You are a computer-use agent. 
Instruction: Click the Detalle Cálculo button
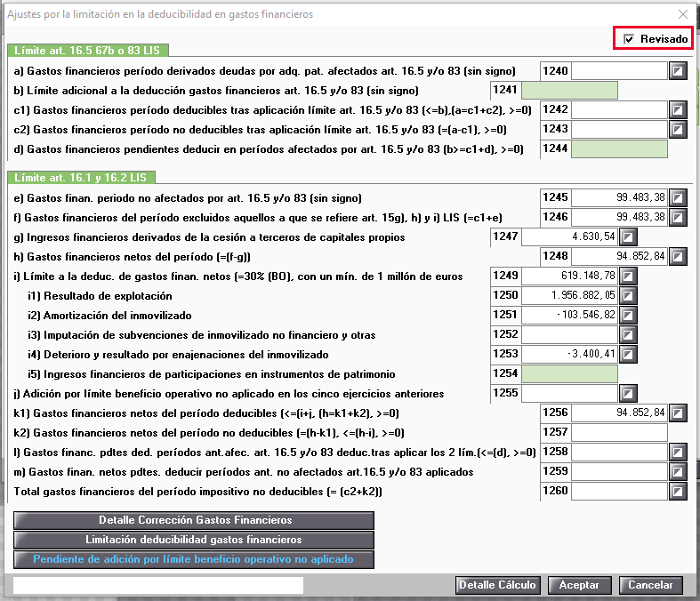(x=498, y=585)
